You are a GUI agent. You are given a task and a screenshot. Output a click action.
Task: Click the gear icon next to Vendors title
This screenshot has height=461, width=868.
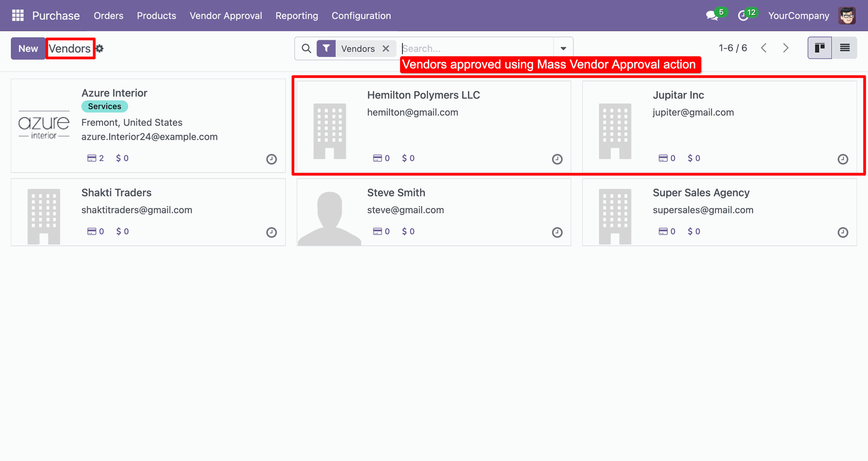pyautogui.click(x=100, y=48)
